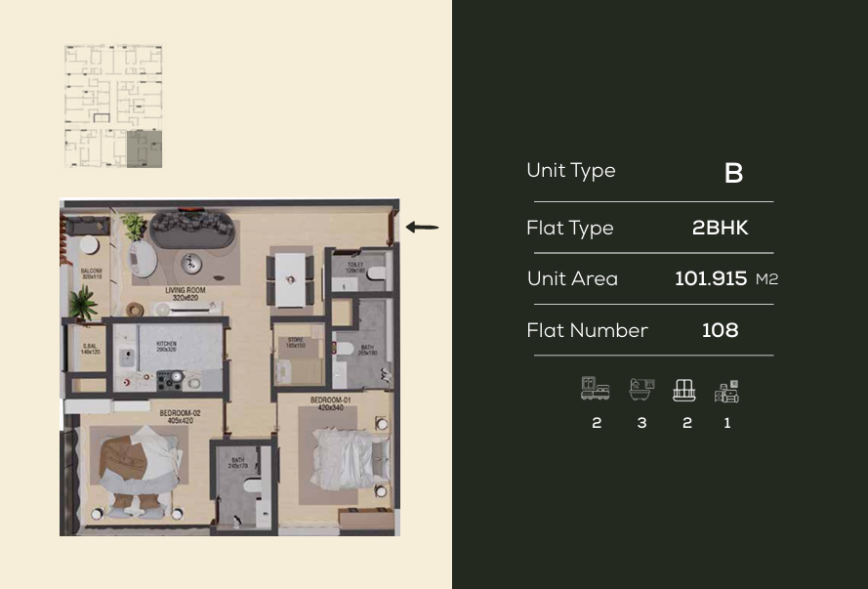Viewport: 868px width, 589px height.
Task: Click the living room furniture icon
Action: tap(727, 392)
